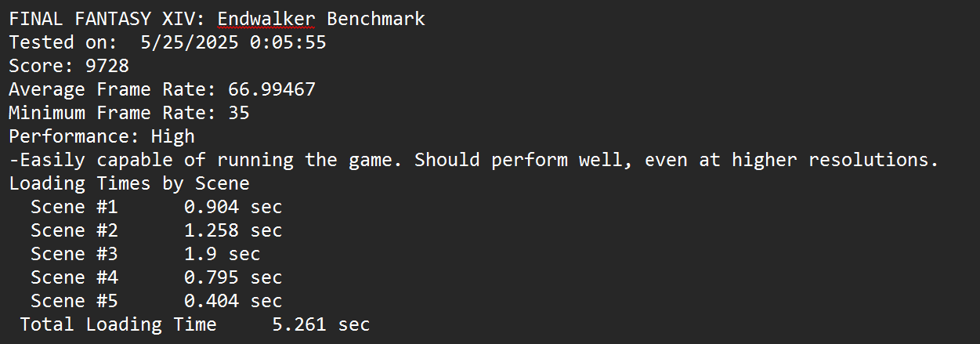Click the test time 0:05:55
This screenshot has height=344, width=980.
288,42
